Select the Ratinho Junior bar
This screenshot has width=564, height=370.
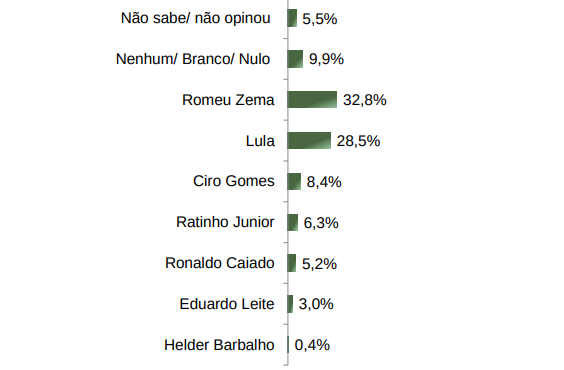(293, 222)
